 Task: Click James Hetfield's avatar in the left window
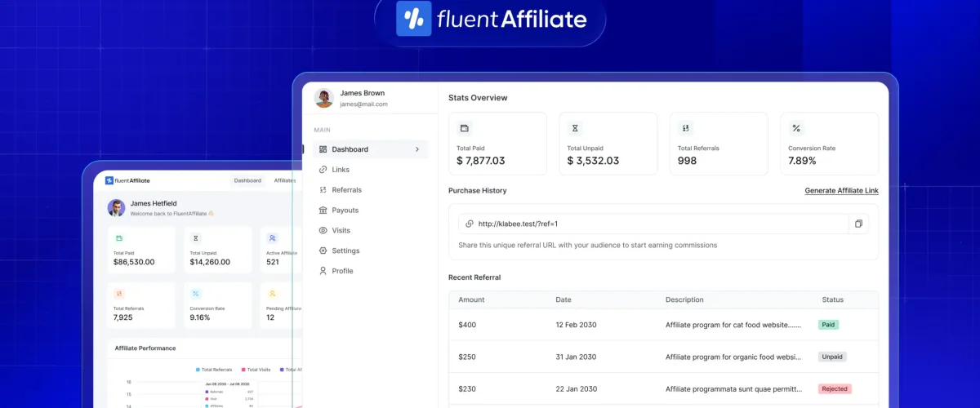(116, 207)
